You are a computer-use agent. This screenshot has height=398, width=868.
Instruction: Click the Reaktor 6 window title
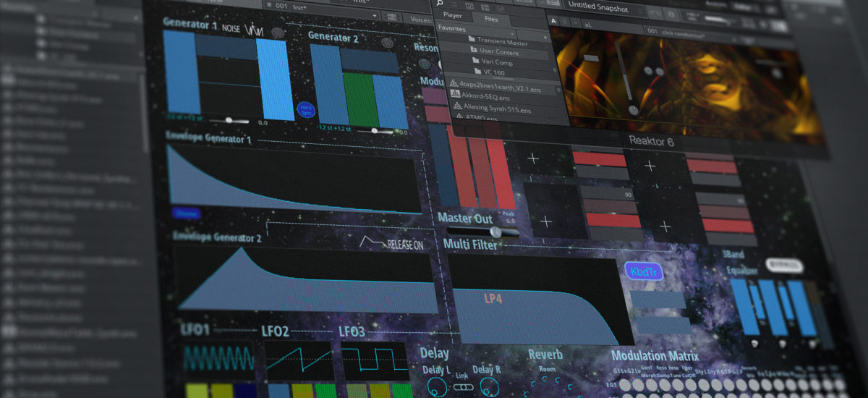651,143
